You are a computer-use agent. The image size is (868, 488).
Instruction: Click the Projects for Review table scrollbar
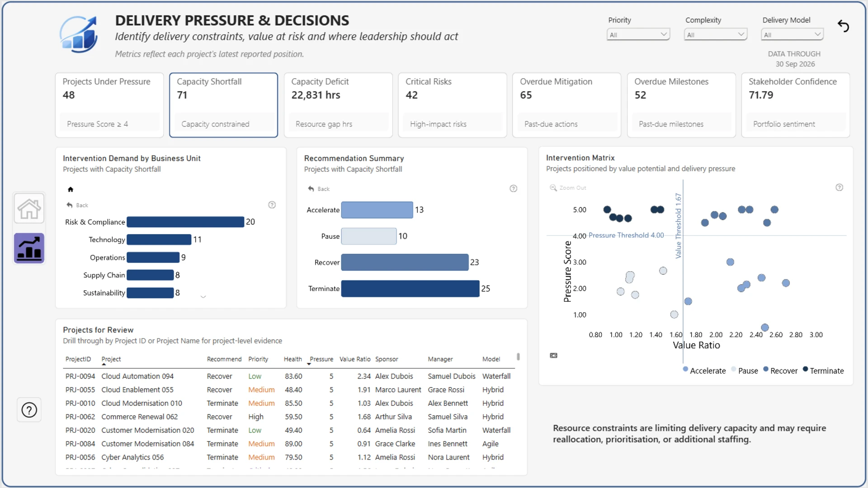point(518,357)
